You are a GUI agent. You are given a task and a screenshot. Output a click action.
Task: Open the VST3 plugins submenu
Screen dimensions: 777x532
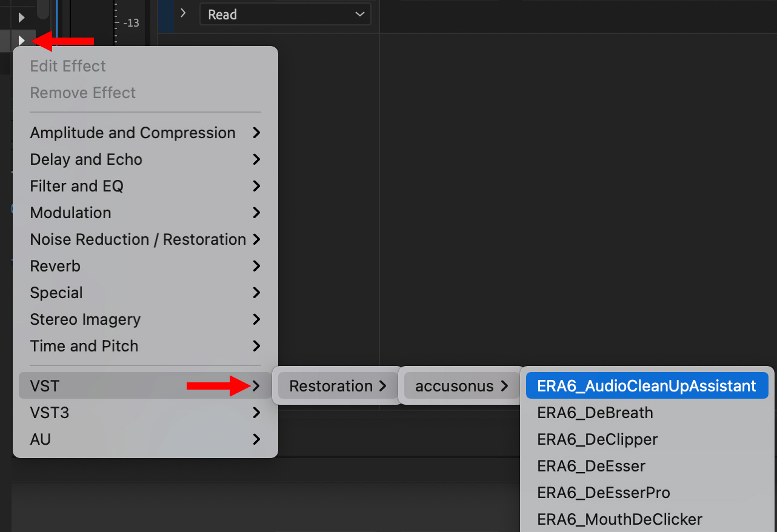pos(145,413)
